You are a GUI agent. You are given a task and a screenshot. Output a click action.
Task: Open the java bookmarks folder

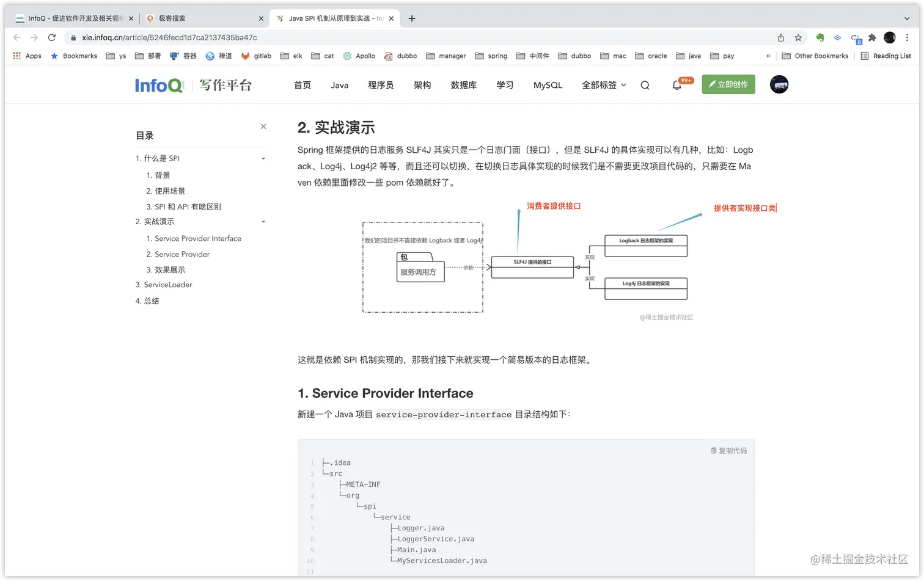688,56
